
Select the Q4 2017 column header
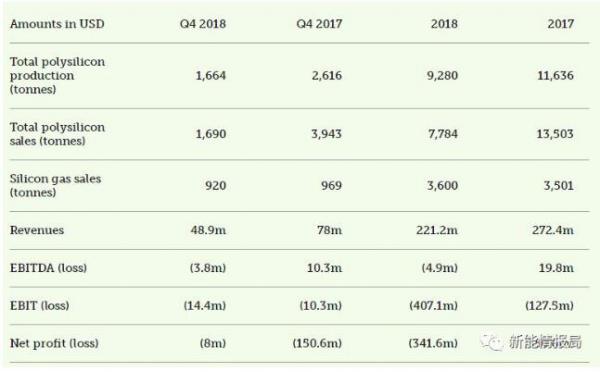[319, 24]
